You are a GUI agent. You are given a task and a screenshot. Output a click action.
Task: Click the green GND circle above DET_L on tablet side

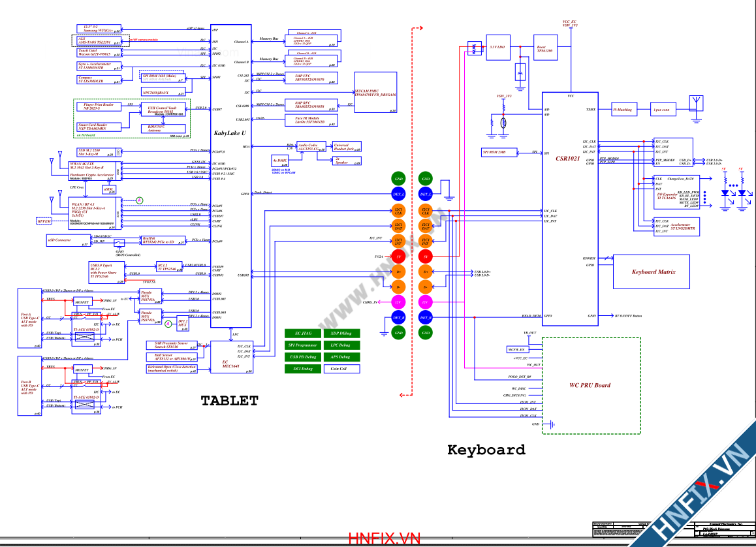(398, 179)
